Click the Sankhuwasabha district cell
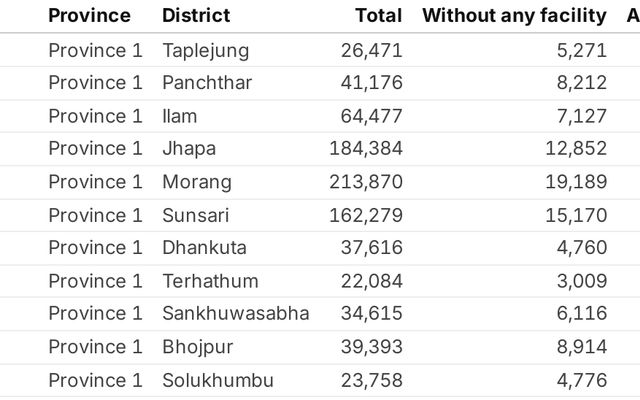The image size is (640, 400). coord(235,314)
